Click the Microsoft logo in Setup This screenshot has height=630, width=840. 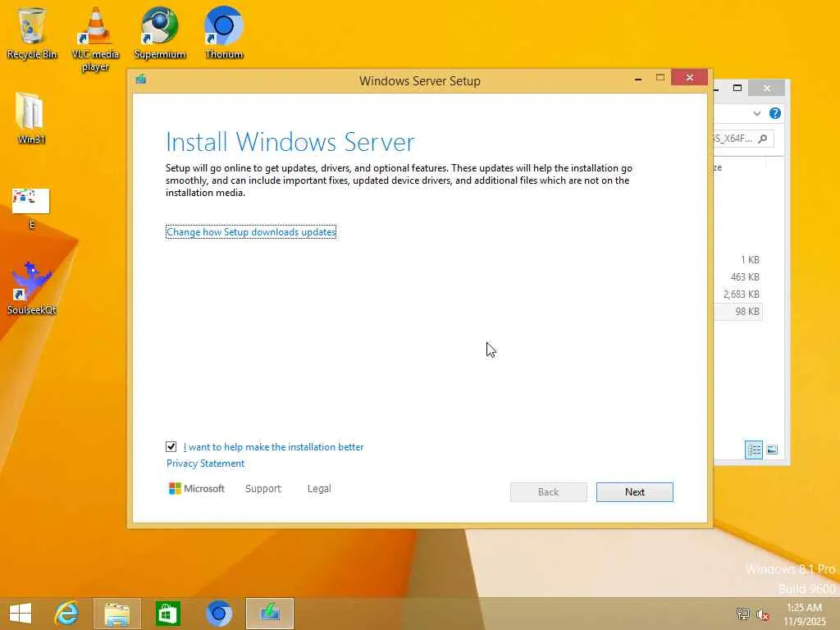tap(197, 489)
